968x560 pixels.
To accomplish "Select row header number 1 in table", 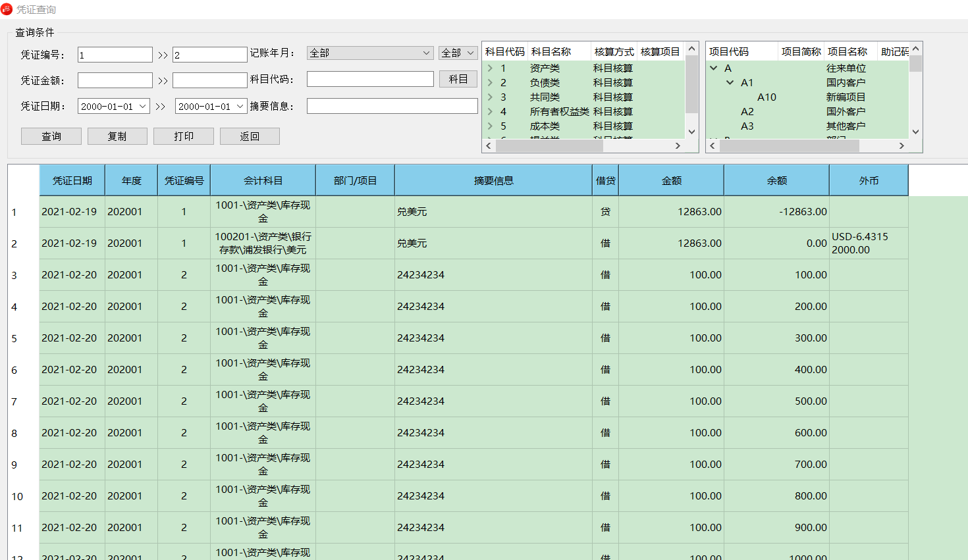I will (24, 212).
